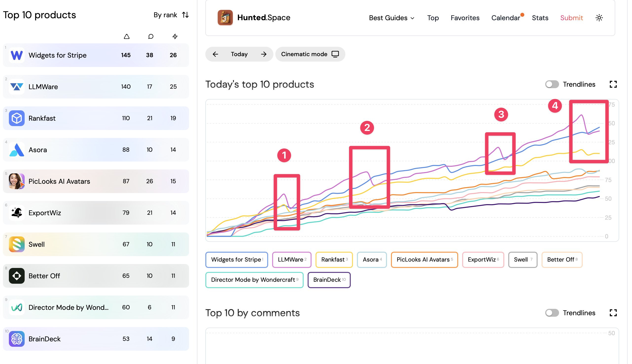Click the Submit link
Screen dimensions: 632x364
(x=571, y=18)
